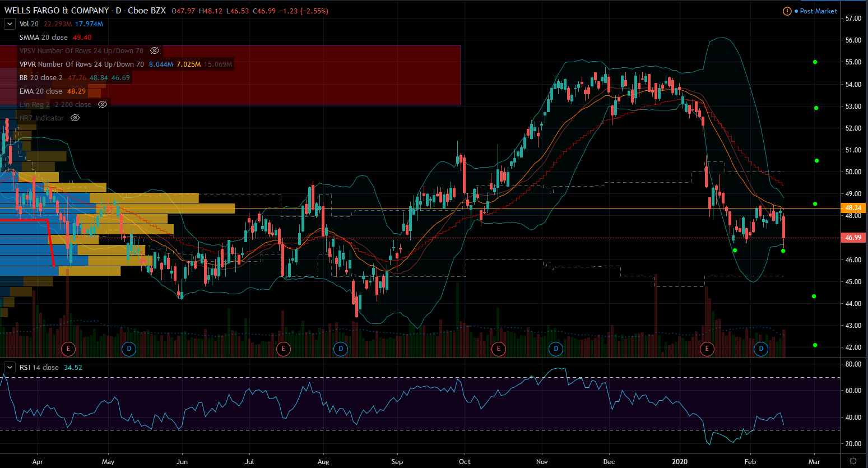Click the volume value 22.293M
Viewport: 868px width, 468px height.
[58, 24]
